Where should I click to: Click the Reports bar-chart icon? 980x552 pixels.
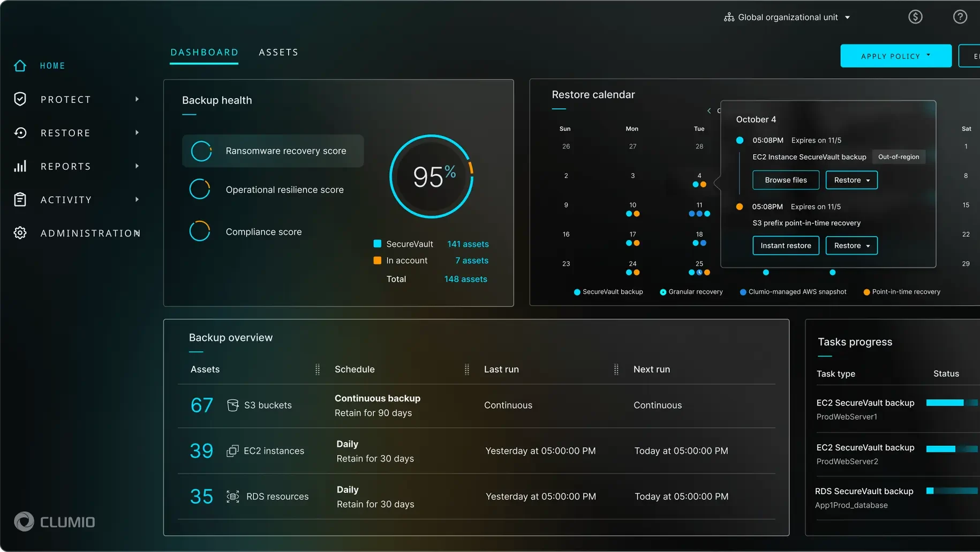pyautogui.click(x=20, y=166)
